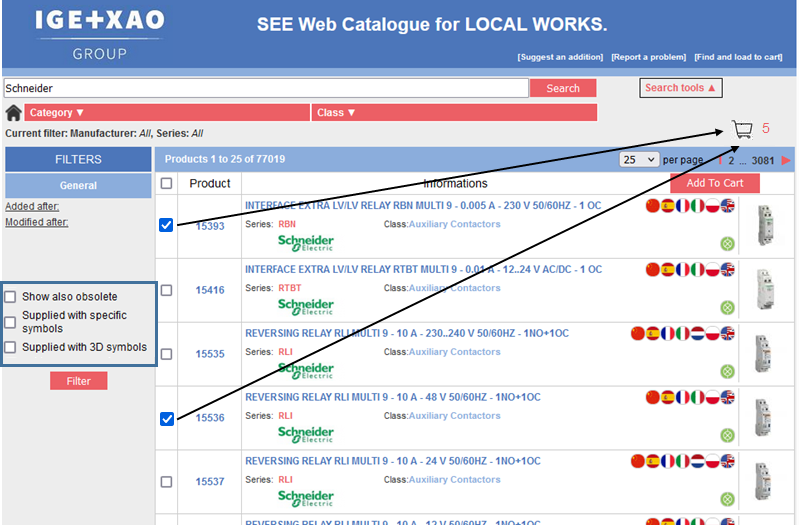Go to next page with red arrow
The image size is (799, 525).
[786, 161]
